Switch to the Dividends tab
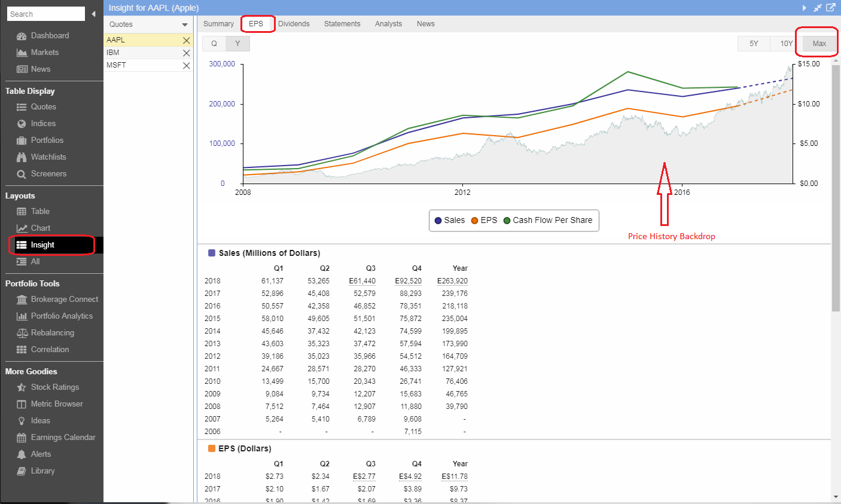Viewport: 841px width, 504px height. (294, 24)
